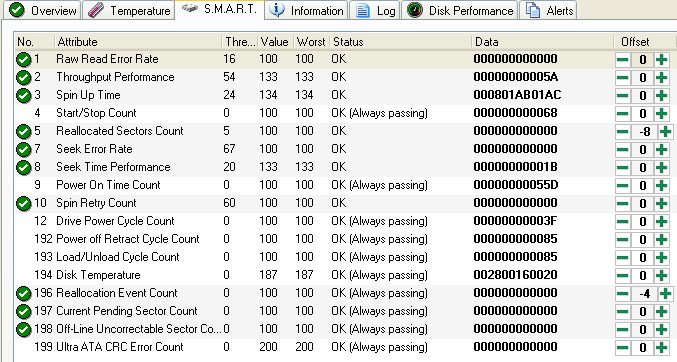This screenshot has width=677, height=362.
Task: Increase offset for Spin Retry Count
Action: (x=661, y=203)
